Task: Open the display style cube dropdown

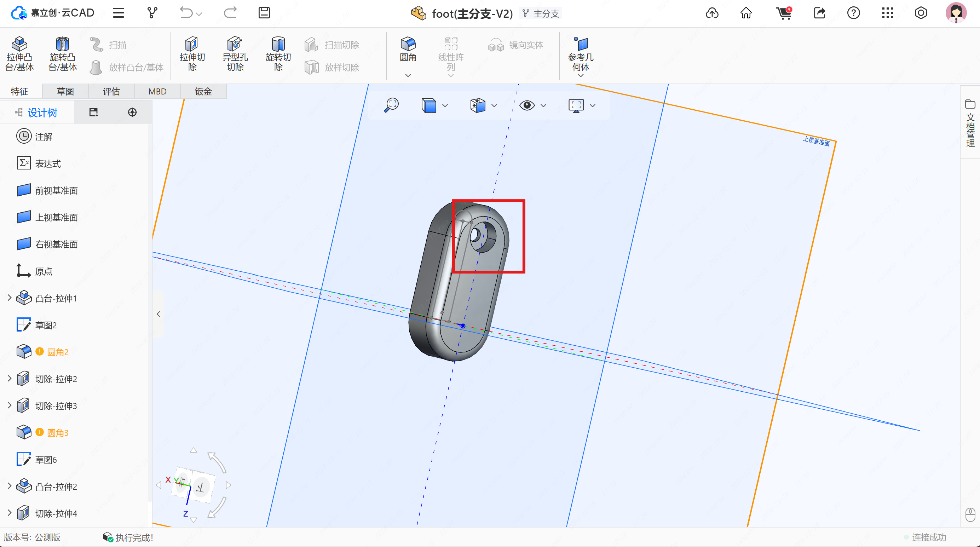Action: click(x=445, y=106)
